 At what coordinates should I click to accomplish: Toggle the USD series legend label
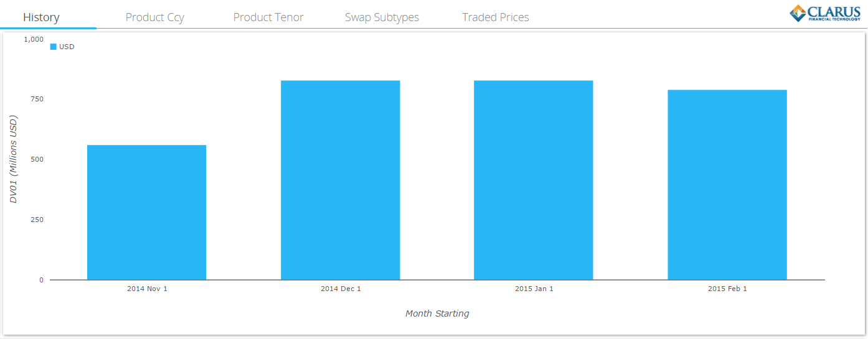click(x=67, y=47)
